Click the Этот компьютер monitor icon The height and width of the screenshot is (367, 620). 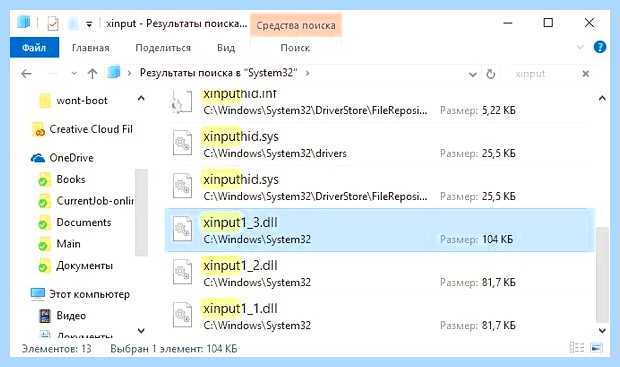click(x=38, y=294)
